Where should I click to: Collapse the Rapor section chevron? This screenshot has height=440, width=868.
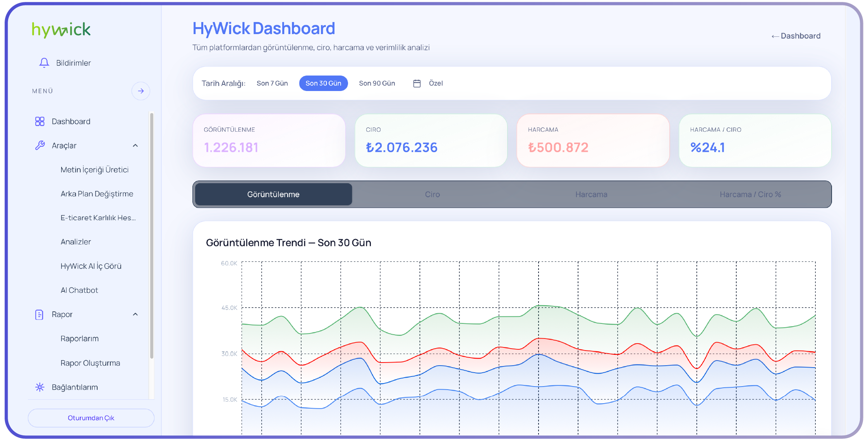click(135, 315)
